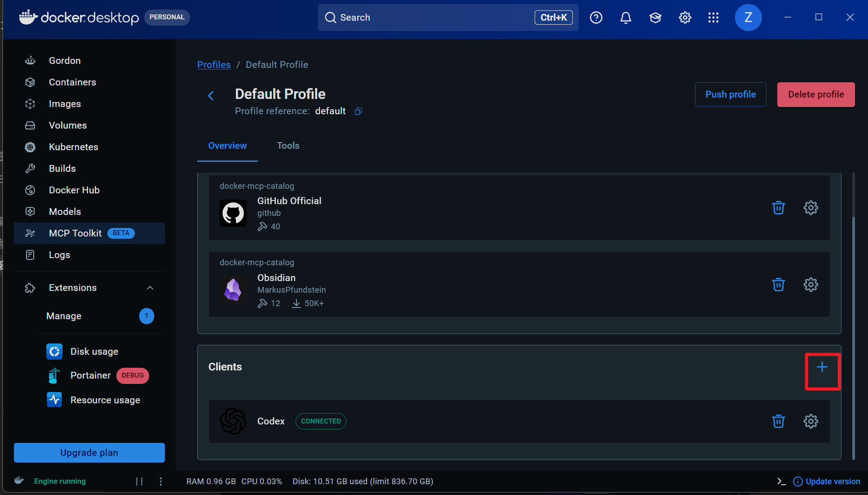Open Resource usage extension icon
Screen dimensions: 868x495
pos(54,400)
